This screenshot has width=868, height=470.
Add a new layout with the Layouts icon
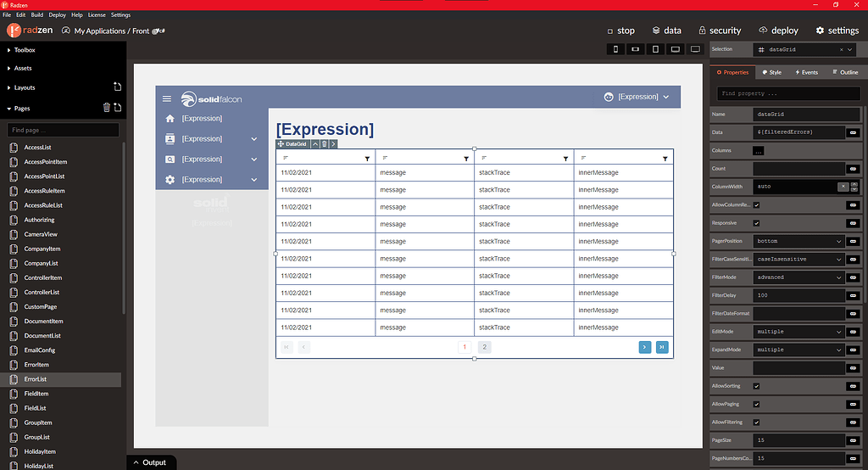[x=117, y=87]
